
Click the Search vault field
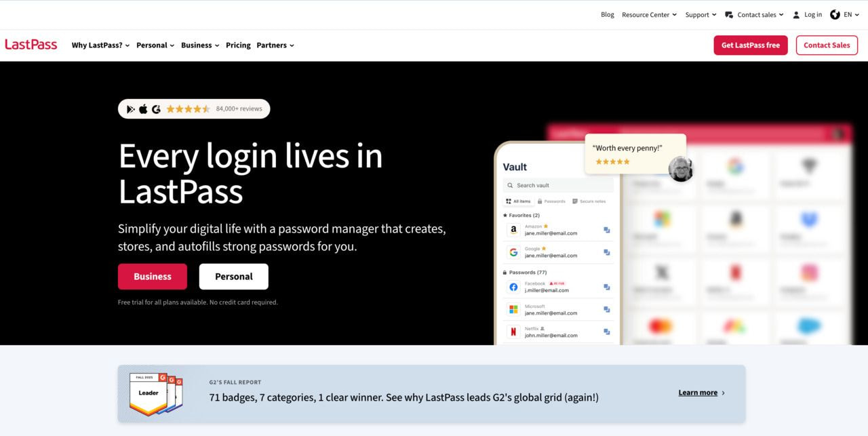559,185
